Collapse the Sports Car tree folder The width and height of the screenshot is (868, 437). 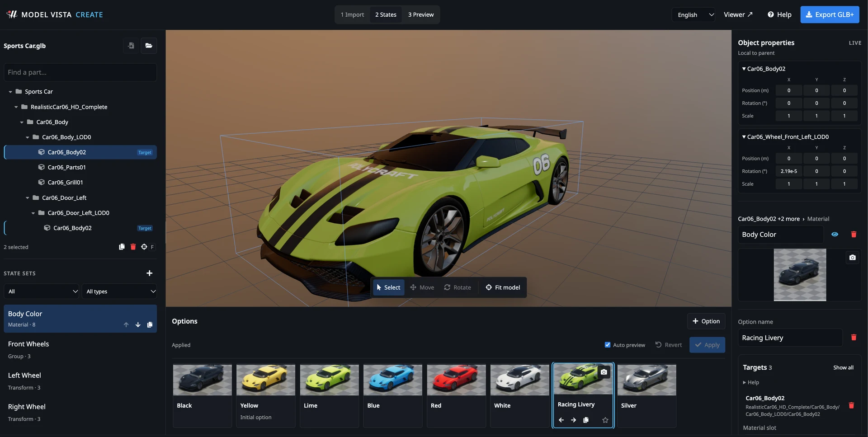pos(10,92)
